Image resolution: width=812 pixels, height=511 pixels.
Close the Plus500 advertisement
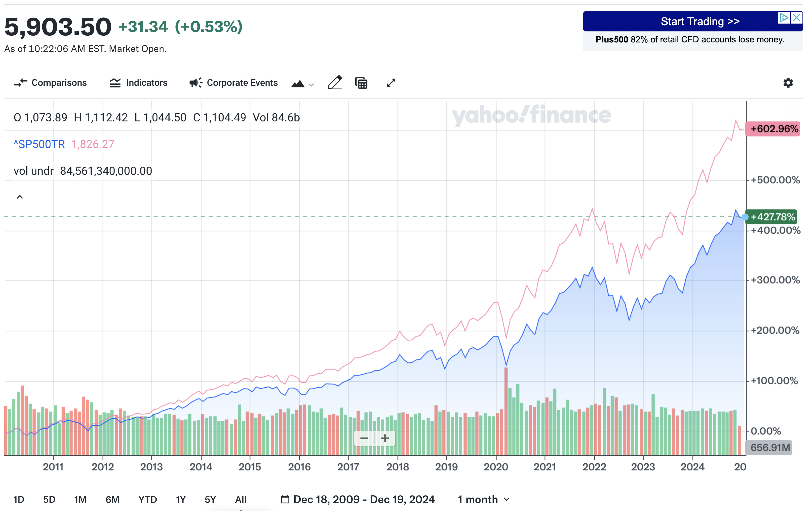tap(796, 18)
